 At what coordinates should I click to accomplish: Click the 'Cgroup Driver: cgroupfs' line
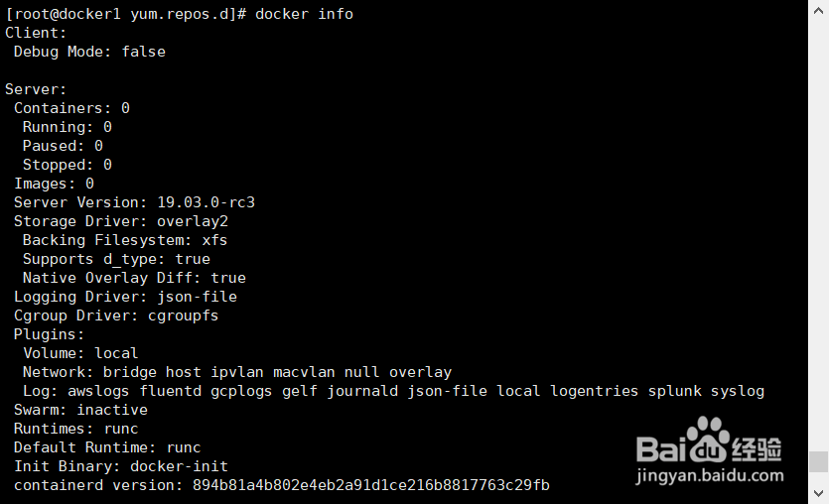[116, 315]
